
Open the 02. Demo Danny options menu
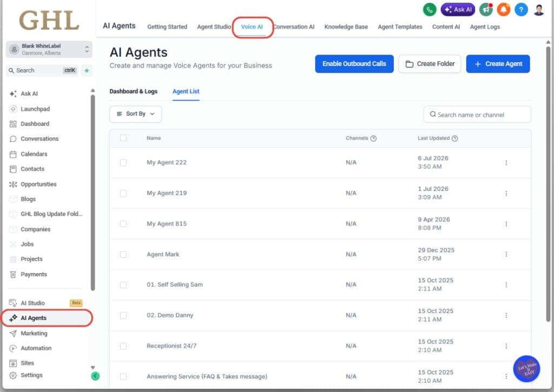pyautogui.click(x=506, y=315)
